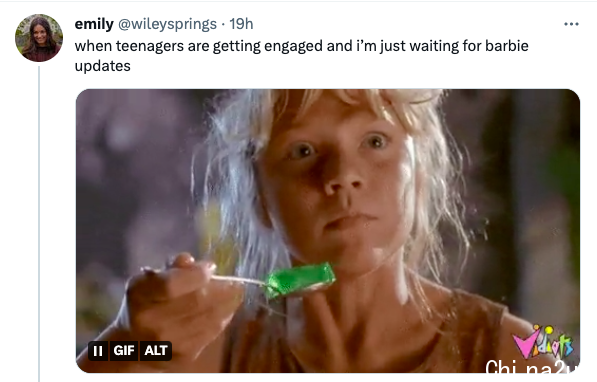597x382 pixels.
Task: Click the word "updates" on the second line
Action: pyautogui.click(x=102, y=66)
